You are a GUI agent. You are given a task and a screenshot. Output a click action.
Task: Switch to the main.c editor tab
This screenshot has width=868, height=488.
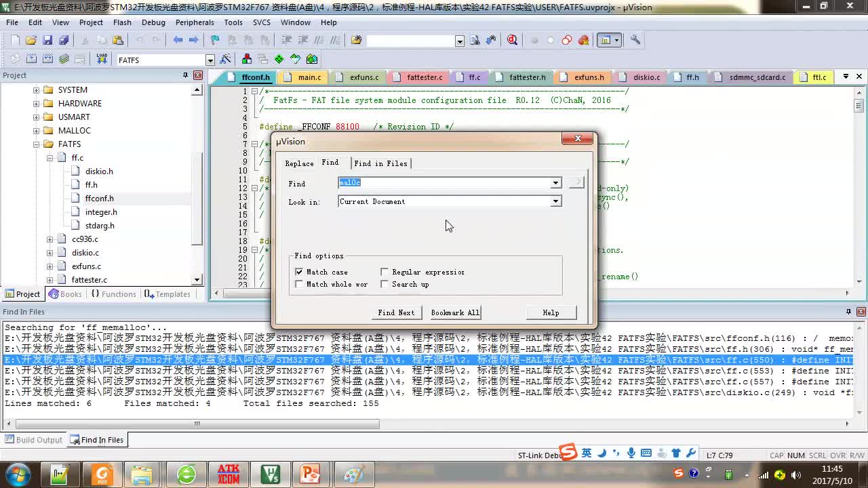point(304,77)
